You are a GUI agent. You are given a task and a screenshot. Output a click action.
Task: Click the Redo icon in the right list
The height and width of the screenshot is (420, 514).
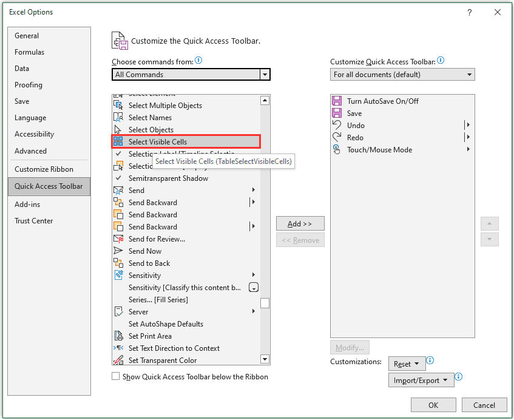pos(336,138)
